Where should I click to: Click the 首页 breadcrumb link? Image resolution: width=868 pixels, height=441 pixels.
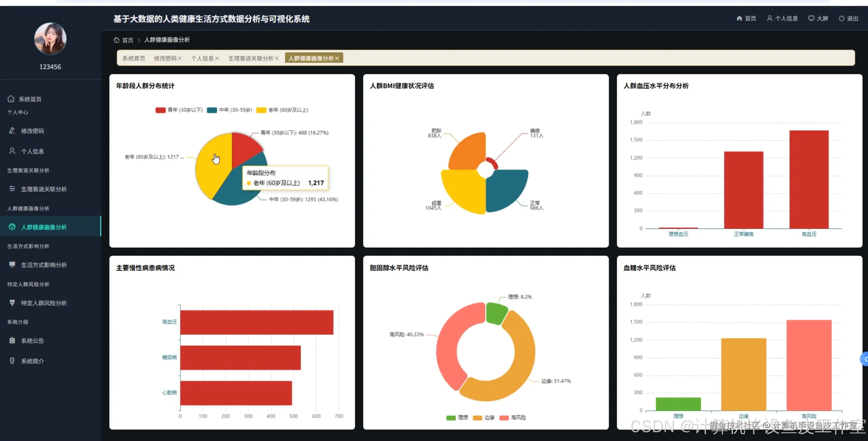click(x=127, y=40)
